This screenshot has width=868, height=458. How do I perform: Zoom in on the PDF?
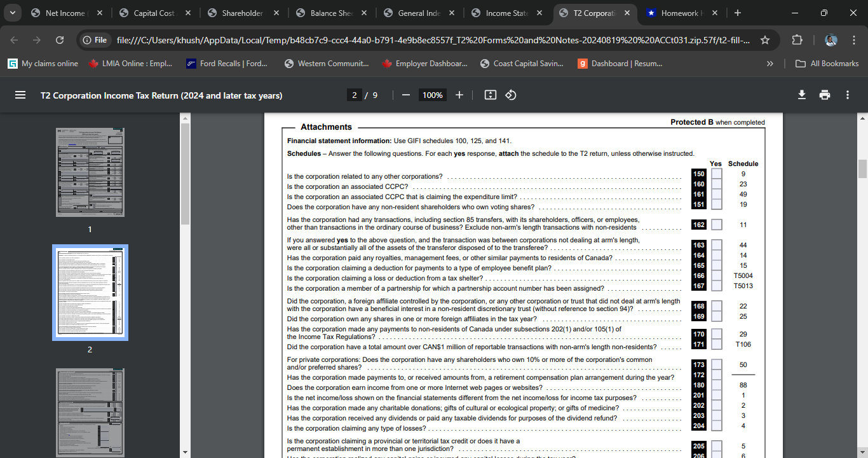pyautogui.click(x=459, y=95)
